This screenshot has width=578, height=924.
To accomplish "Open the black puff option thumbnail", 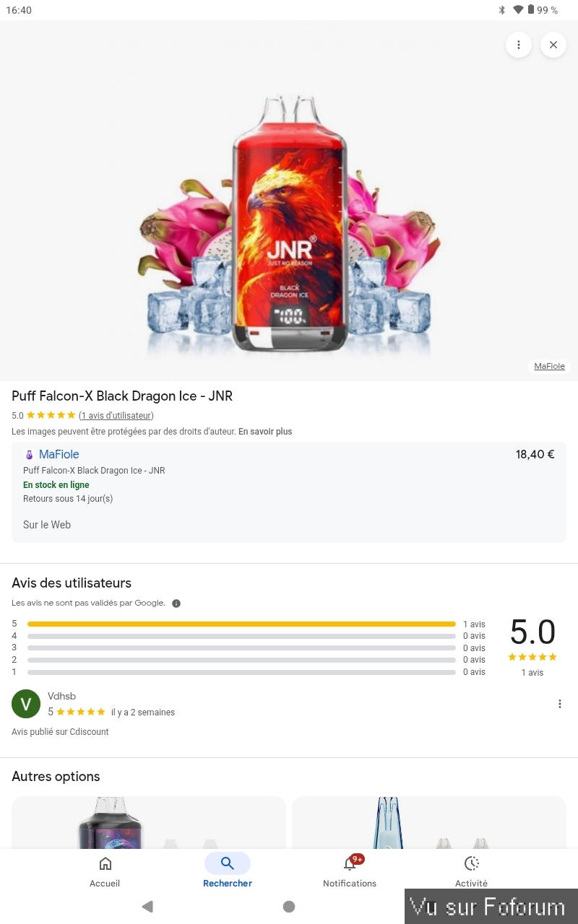I will 149,822.
